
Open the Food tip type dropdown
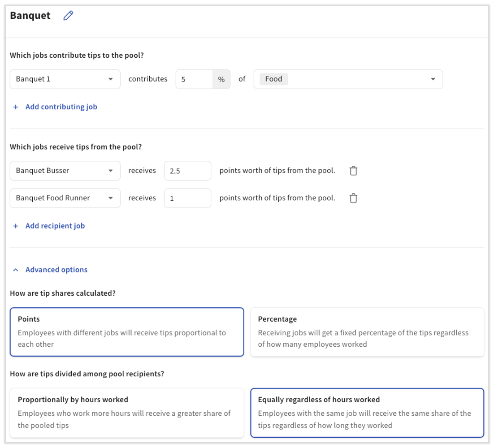433,79
